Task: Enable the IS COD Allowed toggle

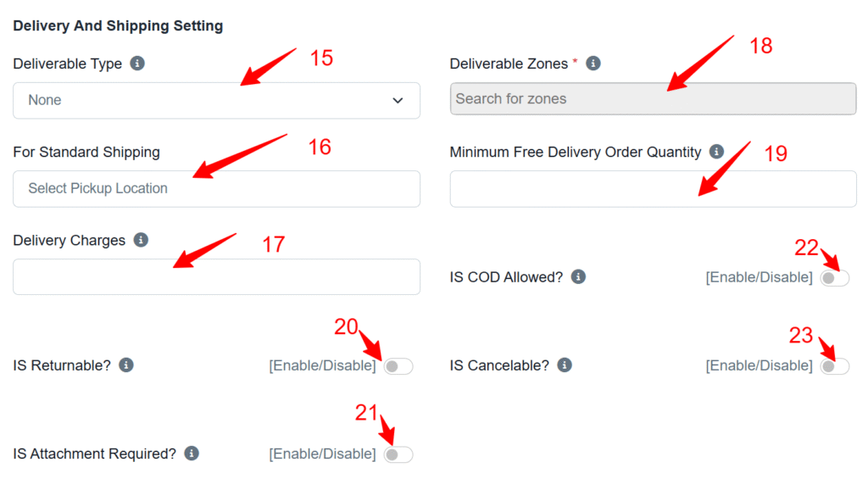Action: coord(835,278)
